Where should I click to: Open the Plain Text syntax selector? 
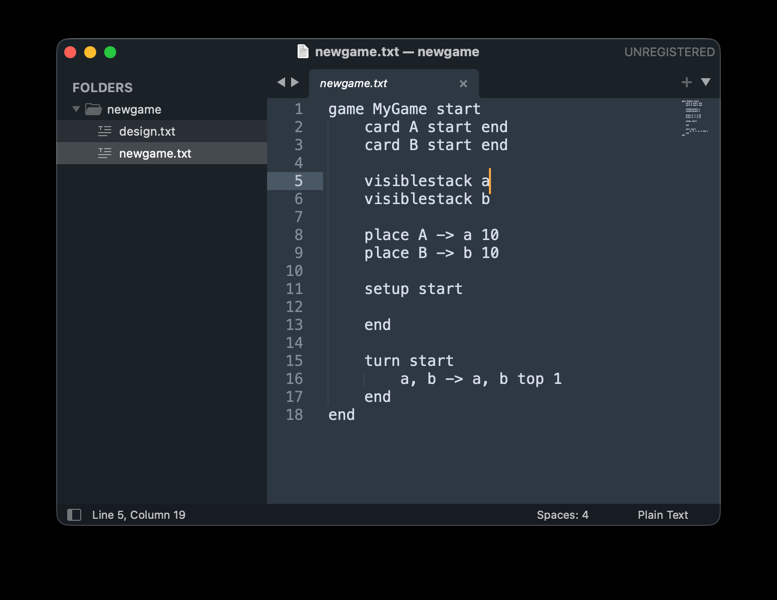pos(662,515)
